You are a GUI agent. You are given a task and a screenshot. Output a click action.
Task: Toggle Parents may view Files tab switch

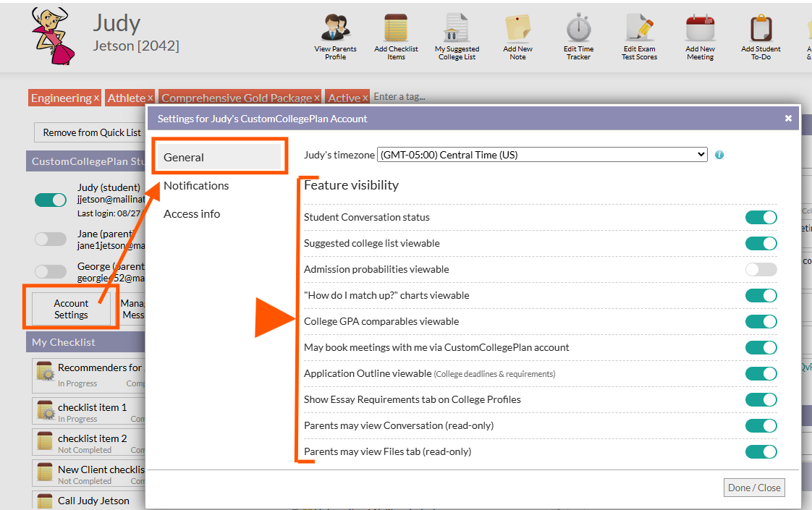click(x=761, y=451)
